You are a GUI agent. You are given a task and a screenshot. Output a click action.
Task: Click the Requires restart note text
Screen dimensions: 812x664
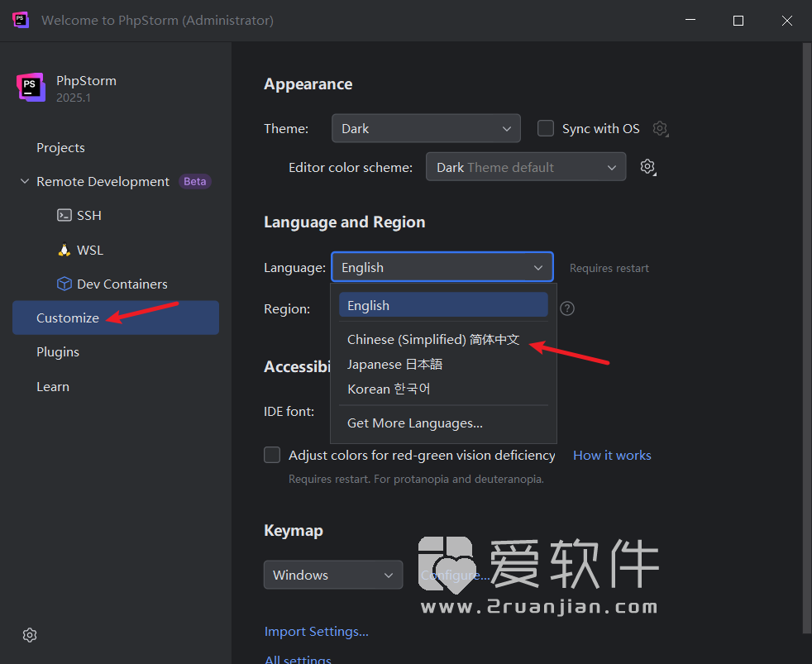609,268
